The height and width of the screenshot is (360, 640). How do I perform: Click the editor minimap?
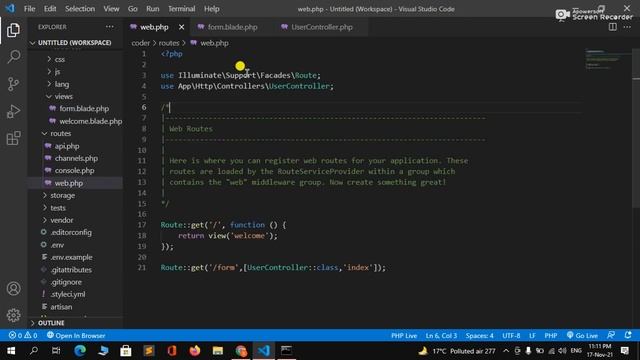click(607, 60)
